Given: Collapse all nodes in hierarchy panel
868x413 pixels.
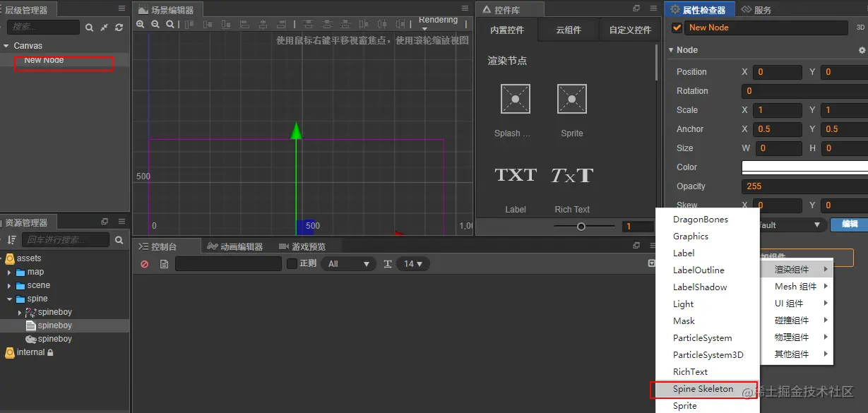Looking at the screenshot, I should point(105,28).
